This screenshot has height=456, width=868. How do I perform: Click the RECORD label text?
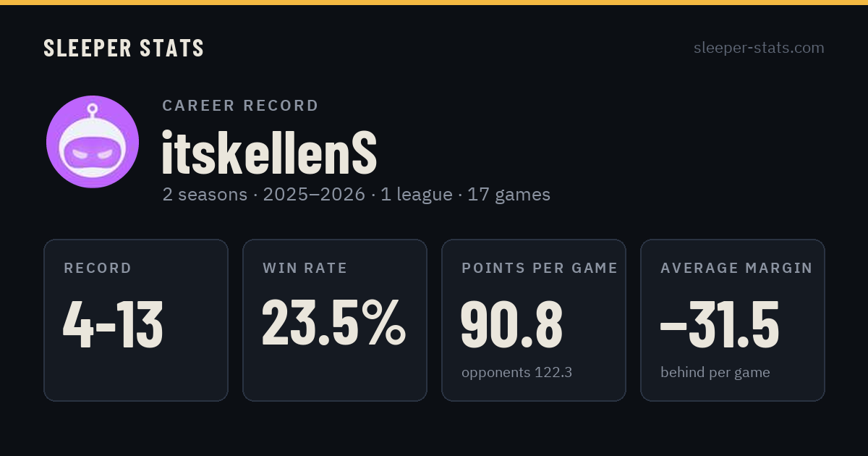click(x=98, y=268)
